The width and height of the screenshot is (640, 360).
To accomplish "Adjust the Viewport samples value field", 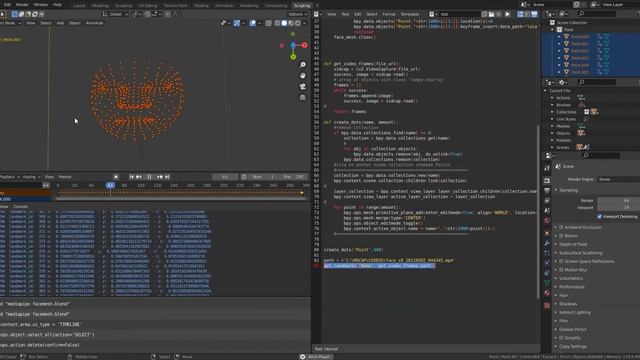I will (x=618, y=208).
